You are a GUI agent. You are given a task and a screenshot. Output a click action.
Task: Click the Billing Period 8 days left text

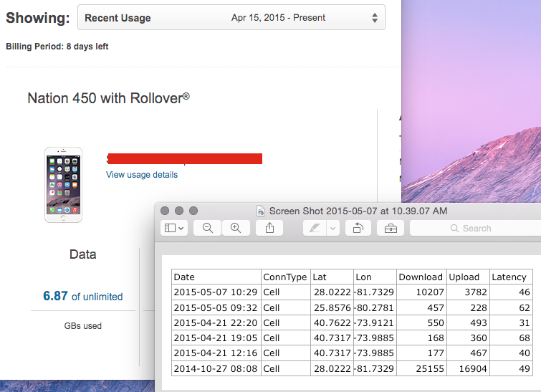coord(57,47)
